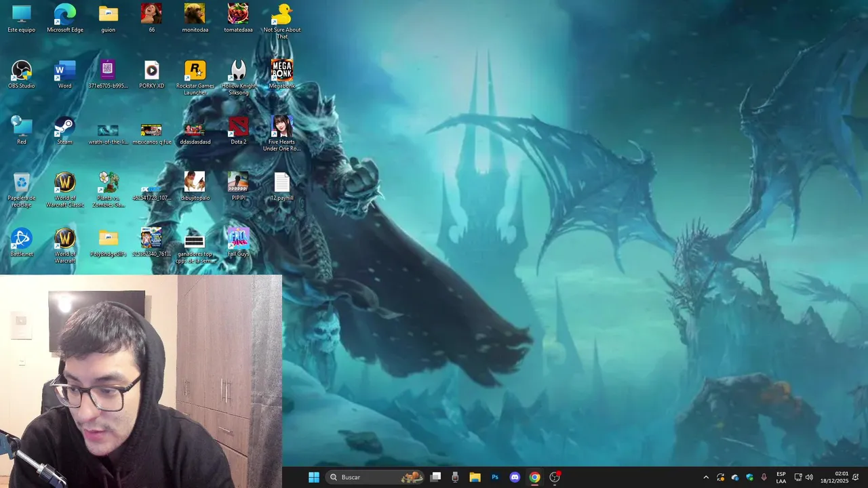This screenshot has width=868, height=488.
Task: Open Discord from the taskbar
Action: click(515, 477)
